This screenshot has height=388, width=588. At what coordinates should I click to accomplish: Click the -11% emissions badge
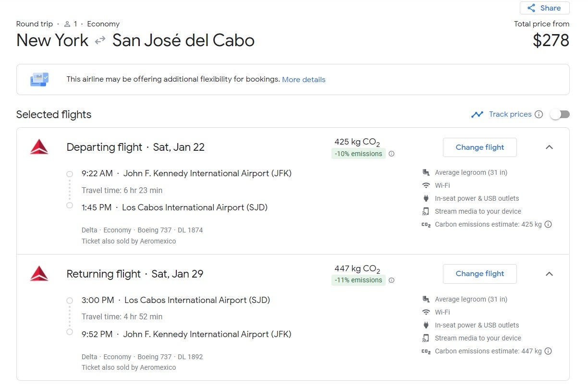pos(358,280)
